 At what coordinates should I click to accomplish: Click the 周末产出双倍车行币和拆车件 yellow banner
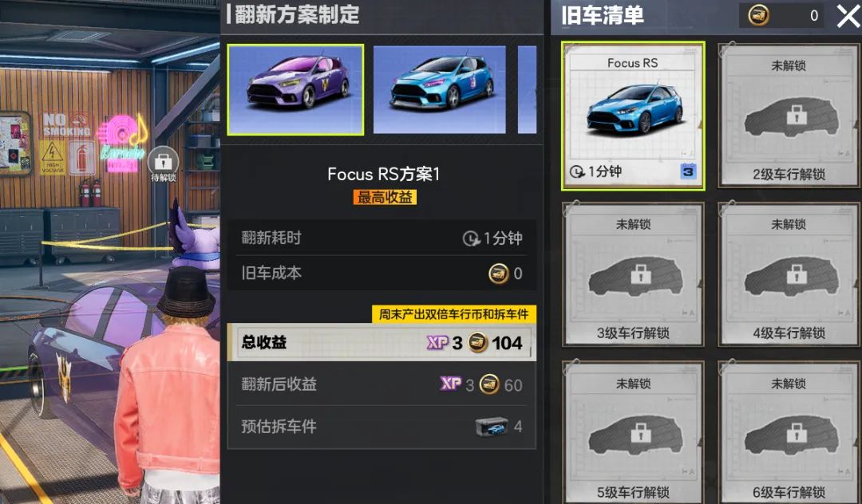[453, 314]
